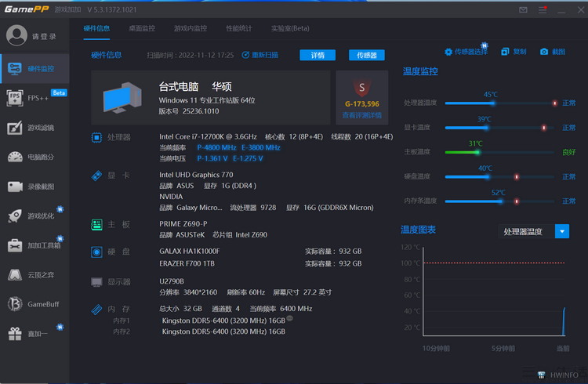Click the 内存条温度 52℃ slider
The width and height of the screenshot is (588, 384).
tap(500, 201)
